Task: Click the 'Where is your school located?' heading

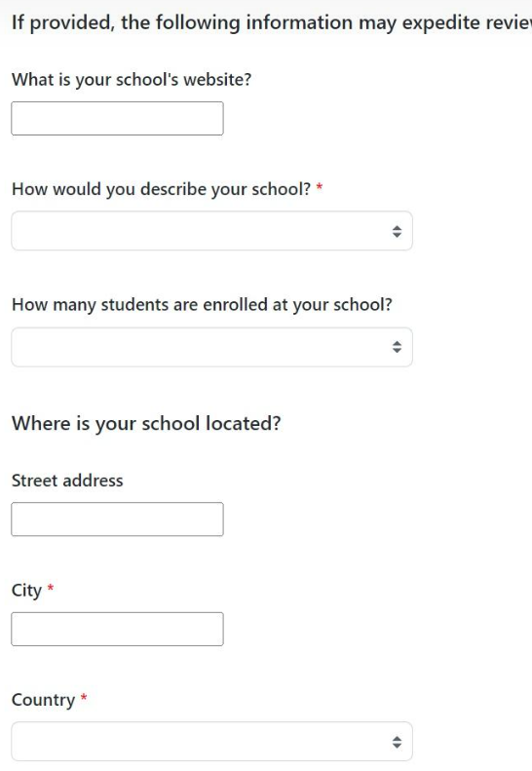Action: point(146,423)
